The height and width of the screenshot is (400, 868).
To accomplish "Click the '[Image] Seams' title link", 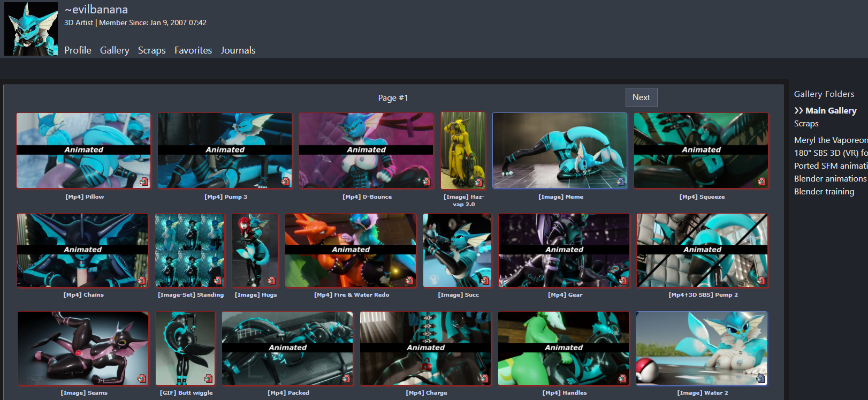I will click(x=84, y=393).
